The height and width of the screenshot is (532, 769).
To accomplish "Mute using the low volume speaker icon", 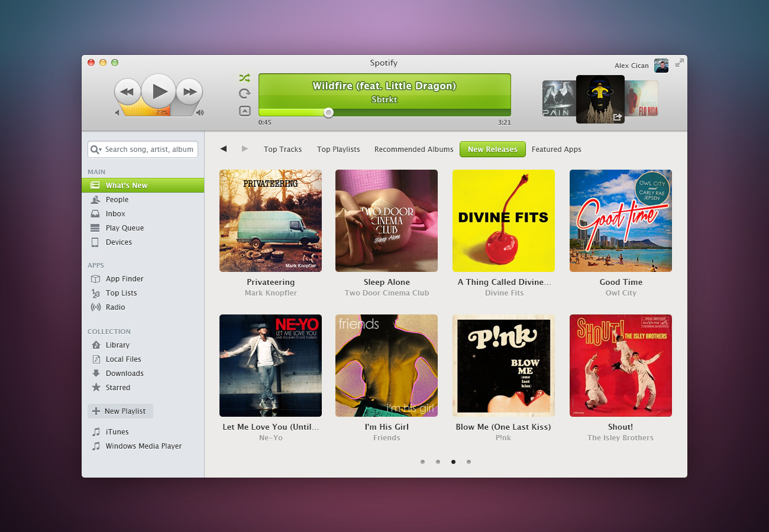I will [117, 112].
